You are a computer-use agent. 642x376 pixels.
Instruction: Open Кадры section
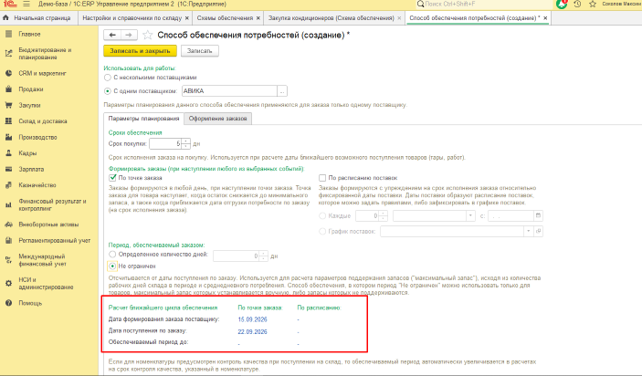pyautogui.click(x=27, y=153)
